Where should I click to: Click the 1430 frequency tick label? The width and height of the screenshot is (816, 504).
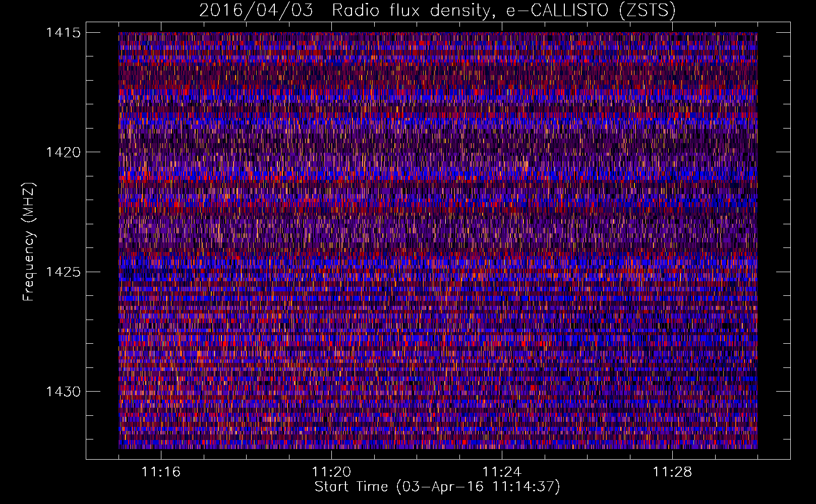click(64, 392)
